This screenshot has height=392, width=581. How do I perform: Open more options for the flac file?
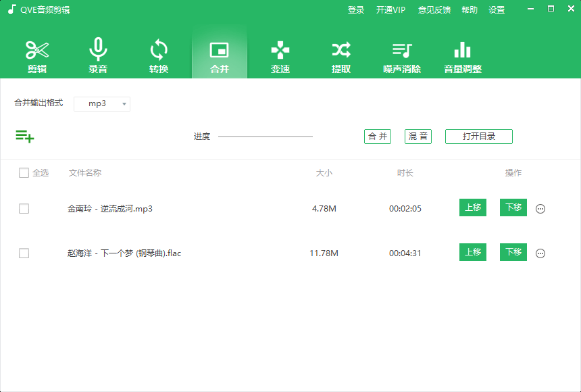coord(540,253)
